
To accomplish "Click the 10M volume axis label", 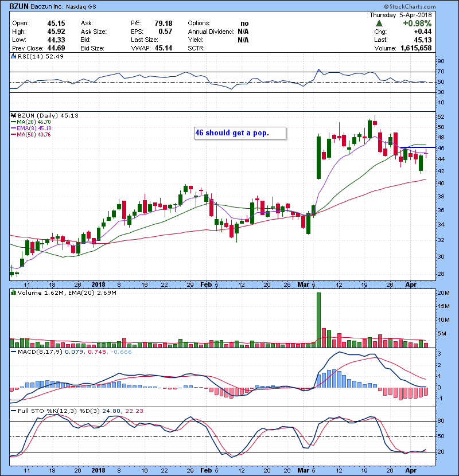I will click(443, 319).
